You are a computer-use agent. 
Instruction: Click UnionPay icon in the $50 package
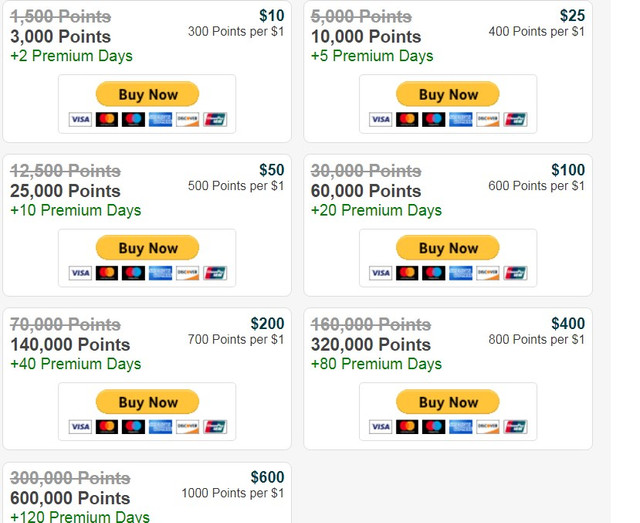[215, 273]
